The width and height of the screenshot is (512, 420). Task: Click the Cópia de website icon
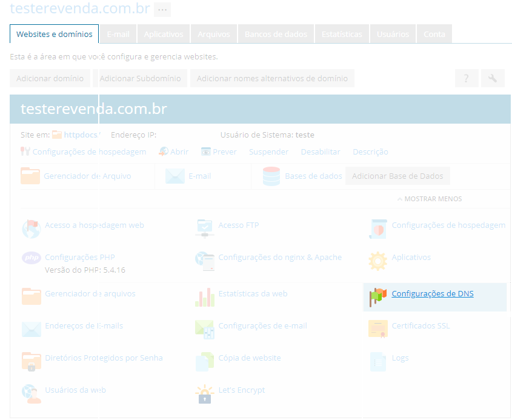205,362
